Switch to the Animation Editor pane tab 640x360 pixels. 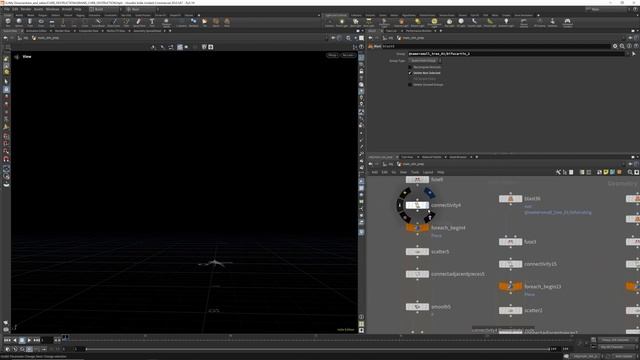click(x=36, y=31)
